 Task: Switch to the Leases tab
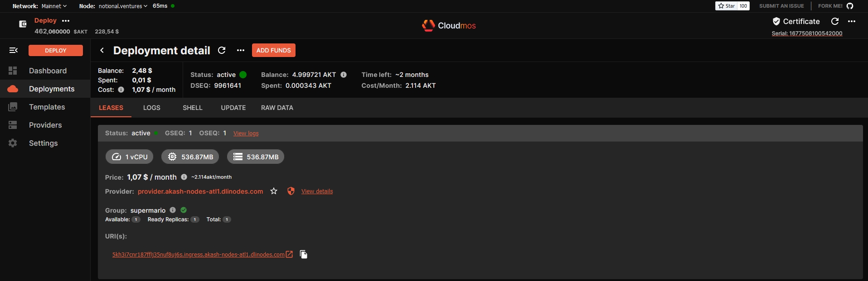coord(111,108)
